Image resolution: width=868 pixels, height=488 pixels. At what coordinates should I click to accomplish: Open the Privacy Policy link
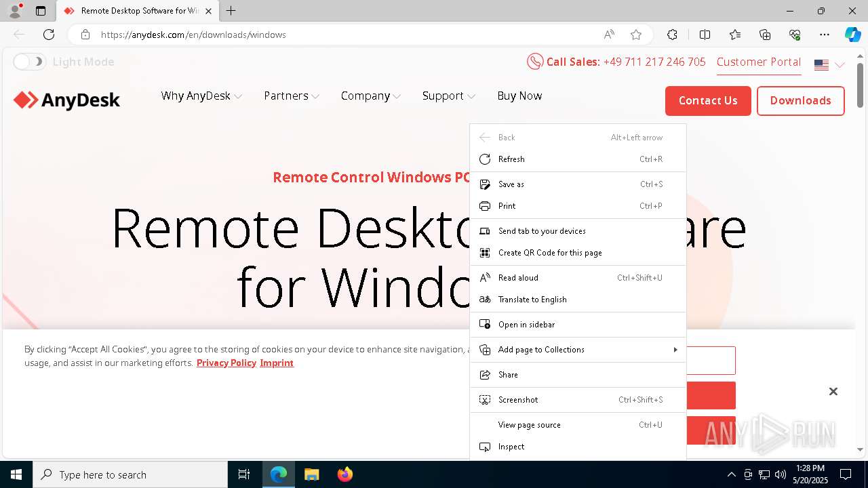pyautogui.click(x=226, y=363)
